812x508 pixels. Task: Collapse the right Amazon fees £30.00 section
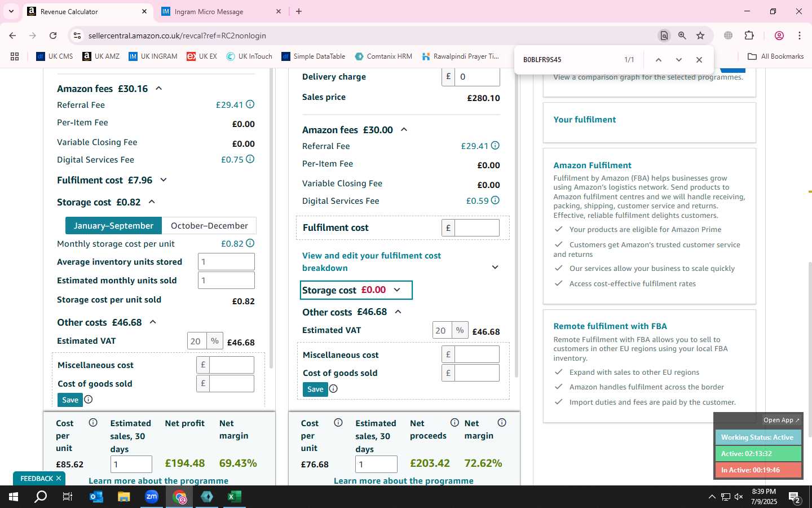click(x=404, y=130)
